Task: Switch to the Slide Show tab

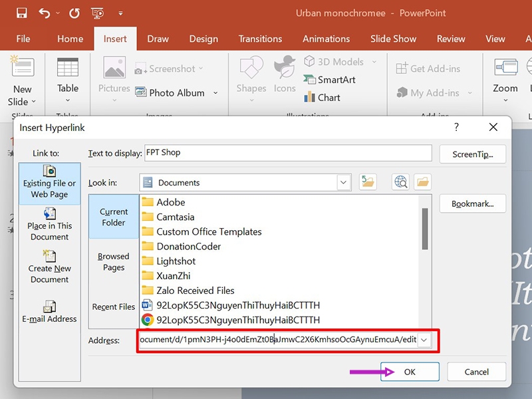Action: 393,39
